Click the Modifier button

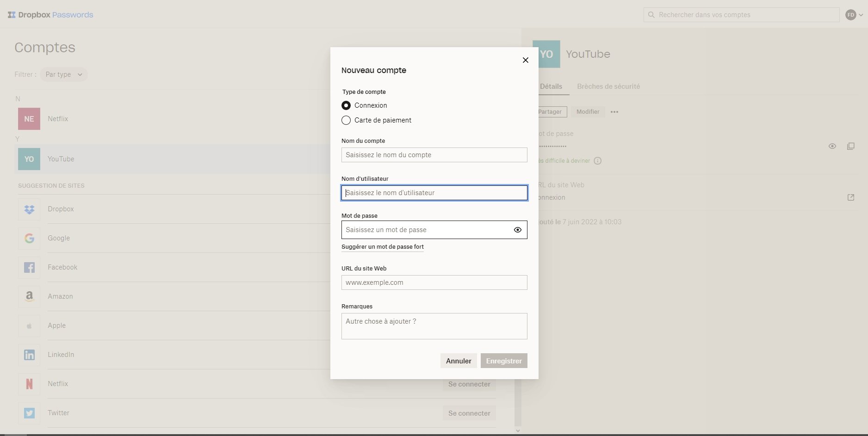[x=588, y=112]
